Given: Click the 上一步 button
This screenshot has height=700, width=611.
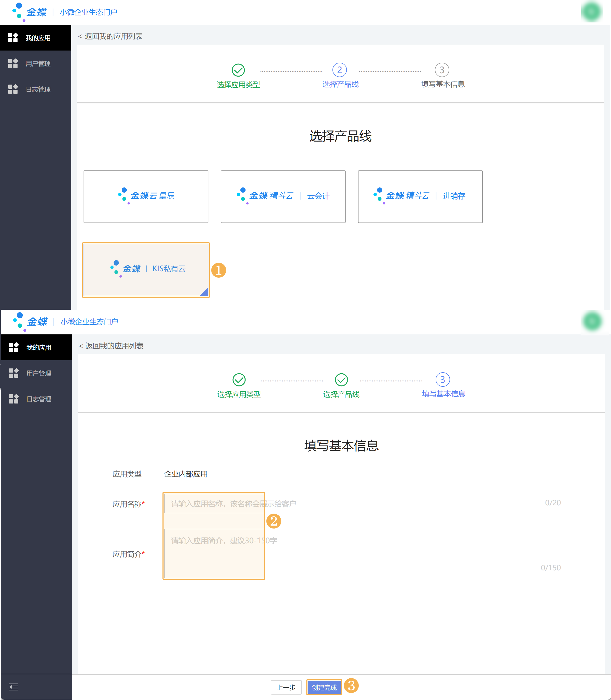Looking at the screenshot, I should coord(286,687).
